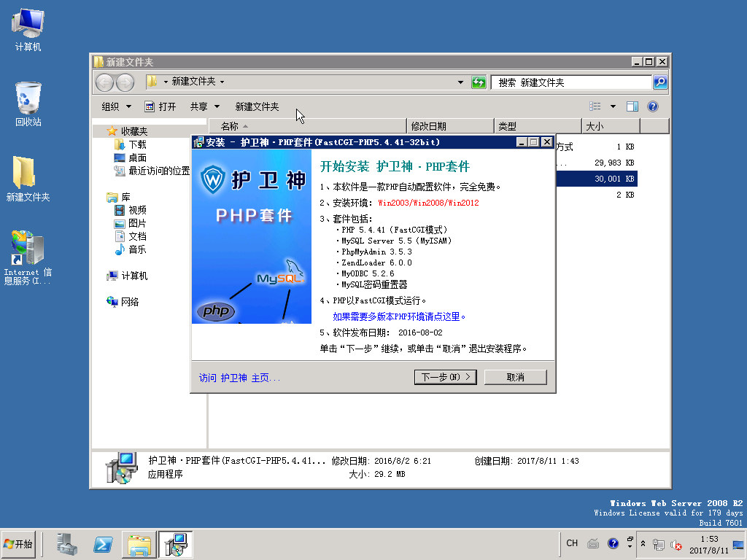Sort by the 大小 column header

(611, 126)
